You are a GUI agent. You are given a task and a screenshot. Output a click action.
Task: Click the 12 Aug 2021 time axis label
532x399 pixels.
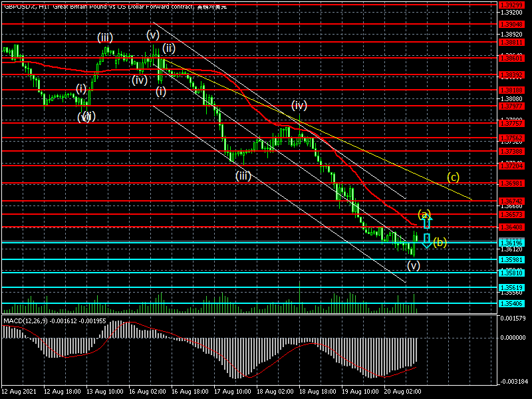(19, 392)
